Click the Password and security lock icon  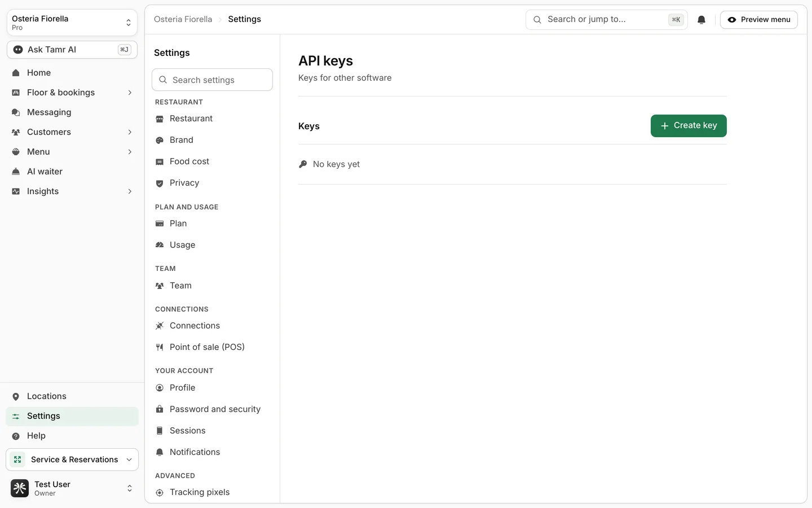[x=160, y=409]
